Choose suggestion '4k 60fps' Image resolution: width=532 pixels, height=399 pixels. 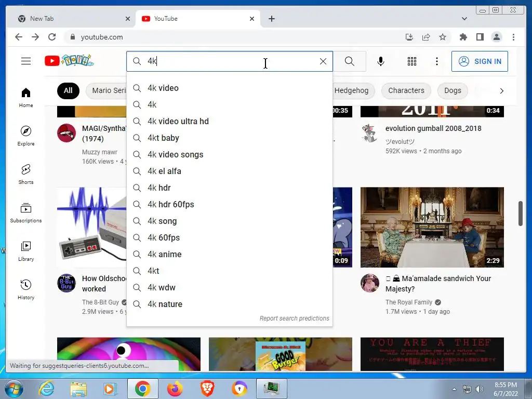tap(229, 238)
